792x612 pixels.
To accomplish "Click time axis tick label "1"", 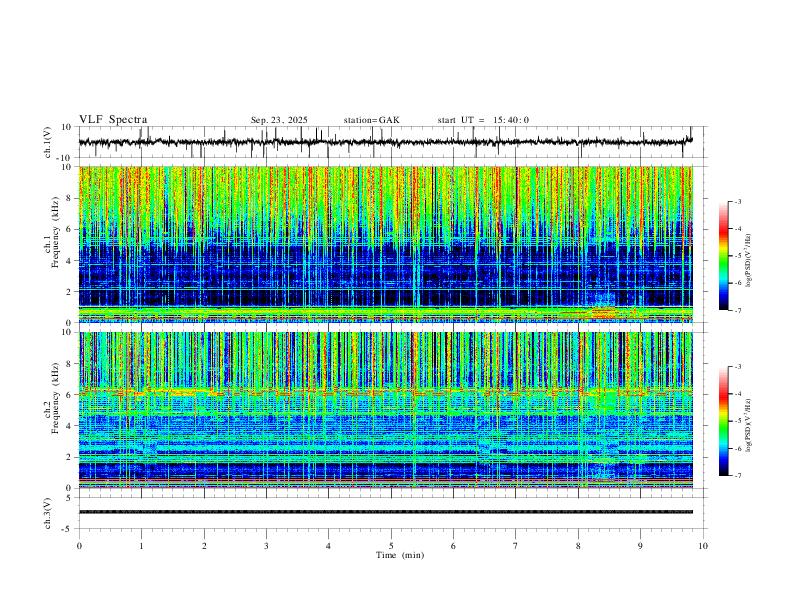I will click(141, 546).
